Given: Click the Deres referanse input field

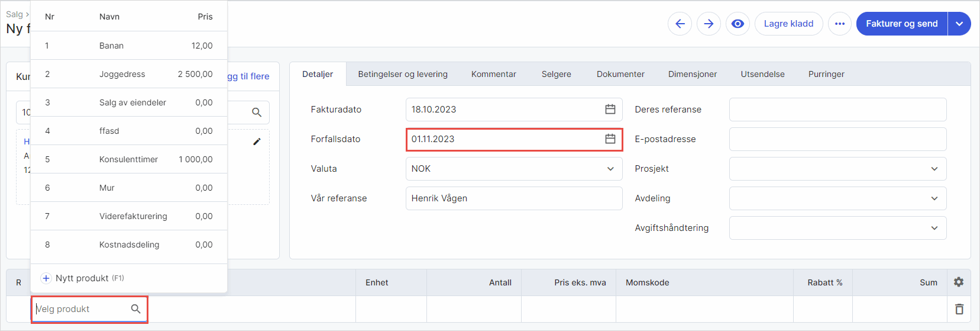Looking at the screenshot, I should click(x=837, y=110).
